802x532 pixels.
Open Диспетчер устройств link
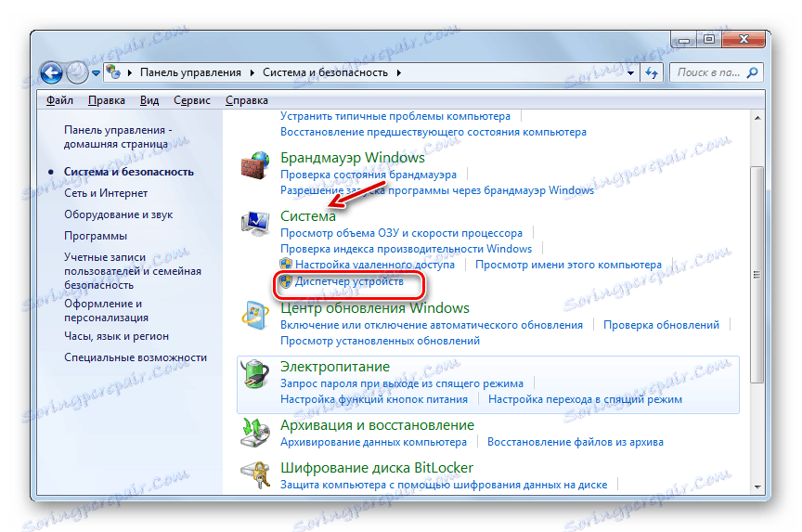pos(349,281)
